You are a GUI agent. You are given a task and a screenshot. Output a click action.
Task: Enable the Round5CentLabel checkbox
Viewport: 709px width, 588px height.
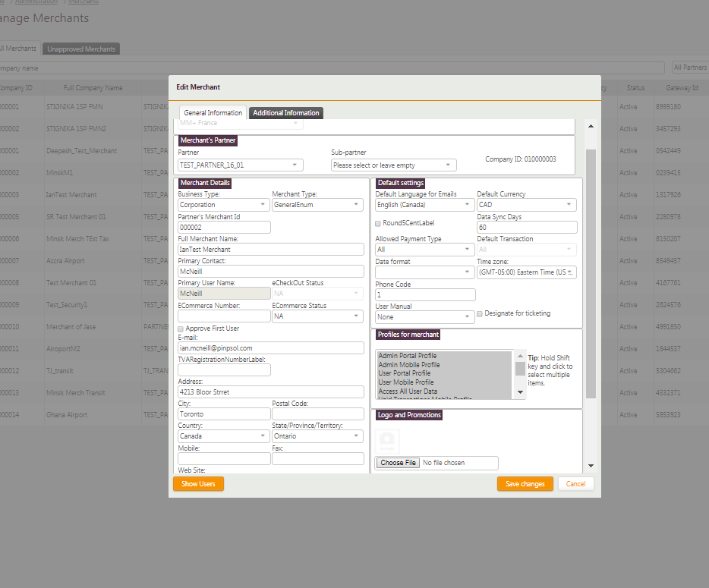(x=378, y=223)
